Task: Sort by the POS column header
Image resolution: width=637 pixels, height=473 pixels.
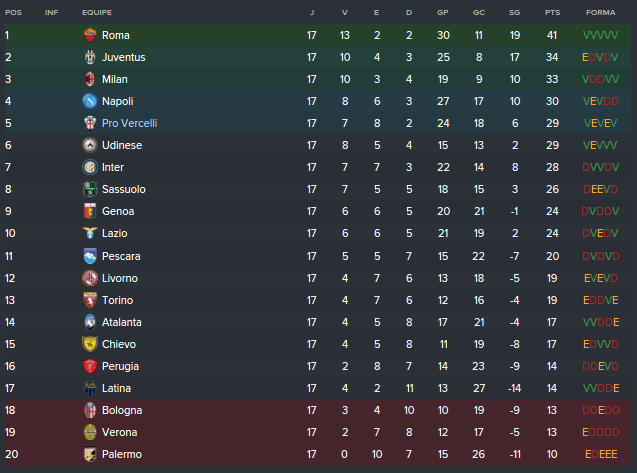Action: point(12,12)
